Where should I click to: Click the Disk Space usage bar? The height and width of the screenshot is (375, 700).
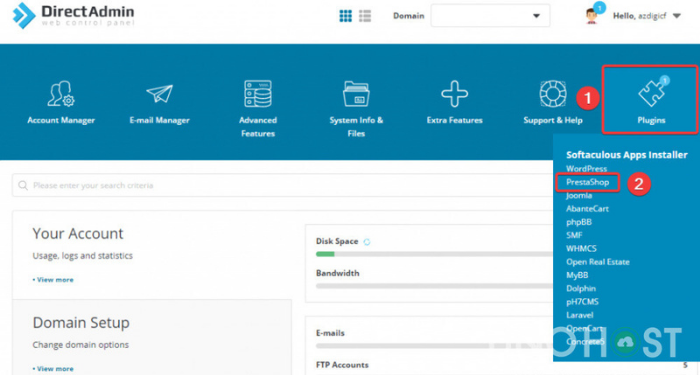(x=434, y=254)
